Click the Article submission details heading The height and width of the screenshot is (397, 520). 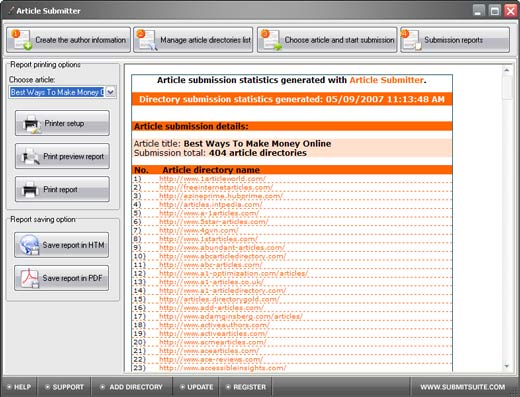pyautogui.click(x=191, y=126)
